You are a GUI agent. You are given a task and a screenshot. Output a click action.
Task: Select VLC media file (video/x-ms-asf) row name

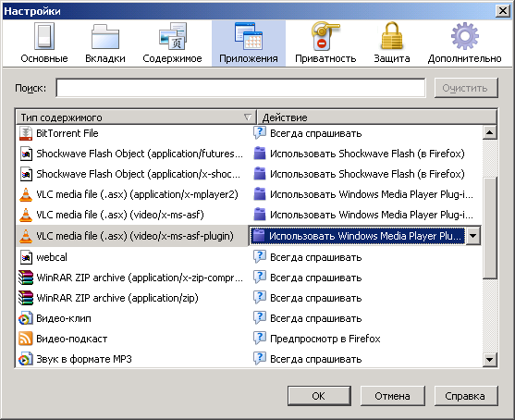[x=120, y=215]
